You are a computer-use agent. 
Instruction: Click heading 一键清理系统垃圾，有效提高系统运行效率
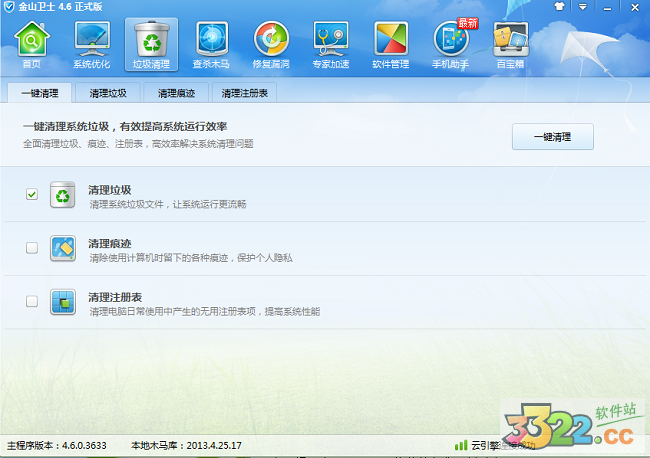point(125,126)
